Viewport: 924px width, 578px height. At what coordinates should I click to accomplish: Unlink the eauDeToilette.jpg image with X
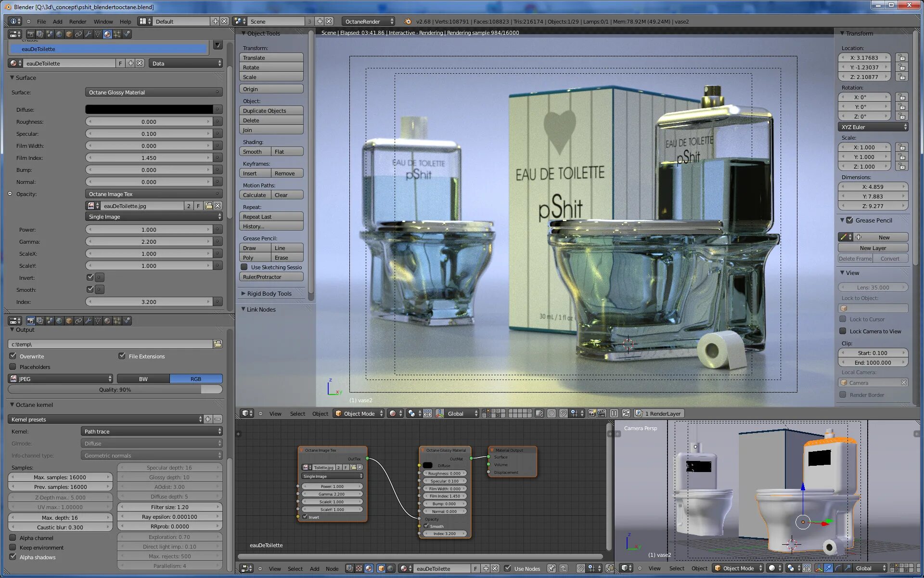218,206
